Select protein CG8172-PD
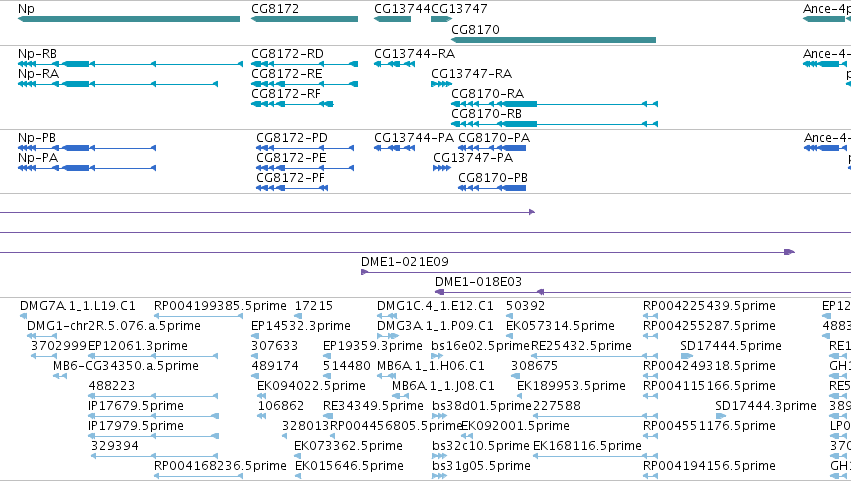851x481 pixels. coord(305,148)
